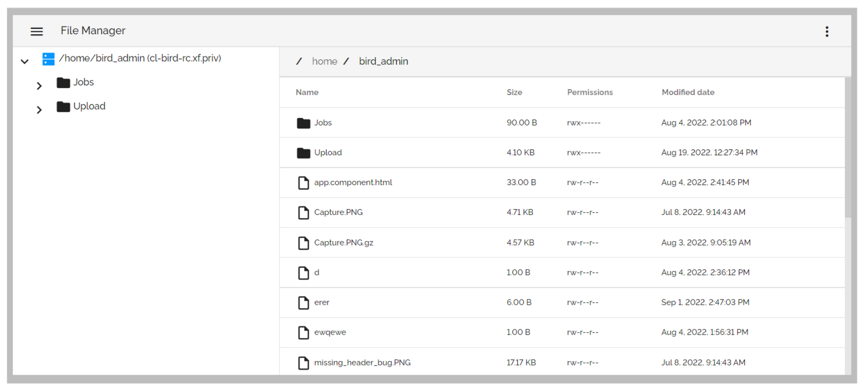
Task: Expand the Upload tree node
Action: [39, 110]
